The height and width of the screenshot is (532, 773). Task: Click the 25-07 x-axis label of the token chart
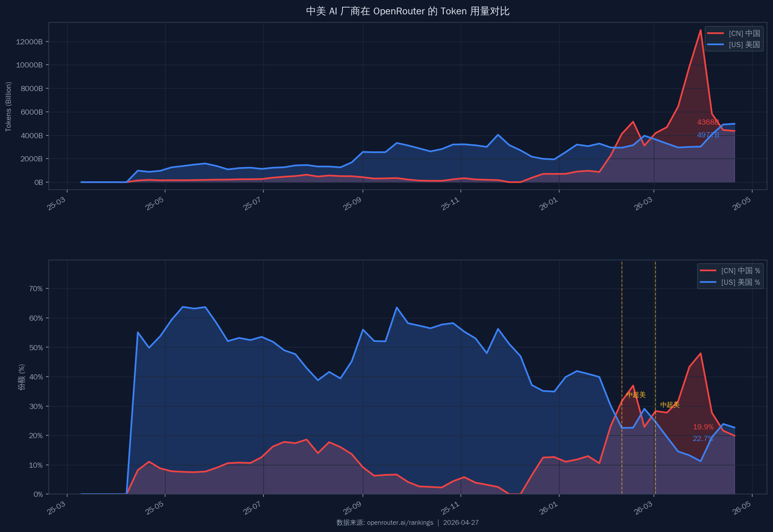tap(253, 204)
